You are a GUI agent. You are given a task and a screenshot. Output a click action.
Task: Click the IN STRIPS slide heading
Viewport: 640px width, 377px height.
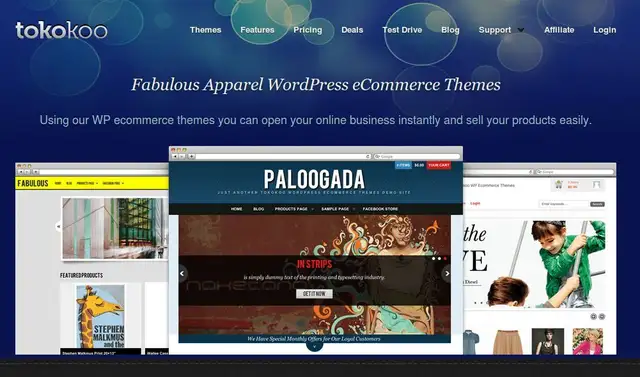click(x=314, y=264)
